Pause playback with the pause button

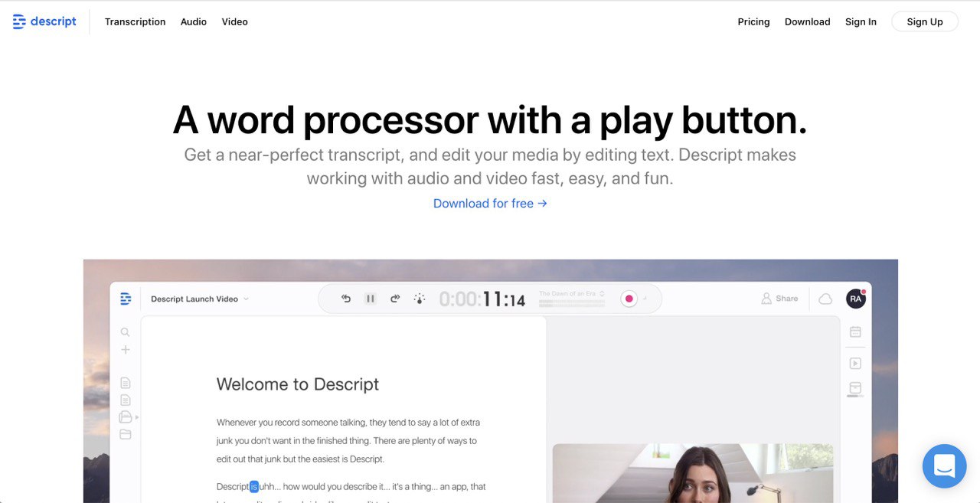click(x=371, y=299)
